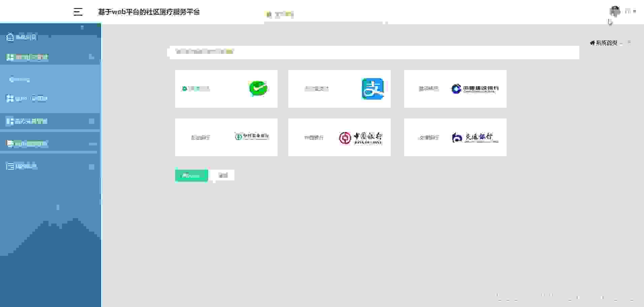Screen dimensions: 644x307
Task: Click the user avatar picture
Action: click(x=615, y=11)
